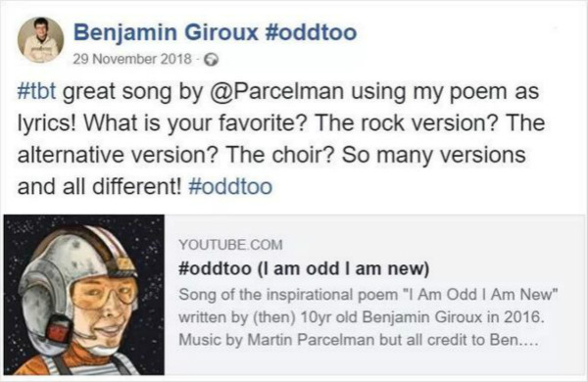588x382 pixels.
Task: Open the @Parcelman mention
Action: 277,92
